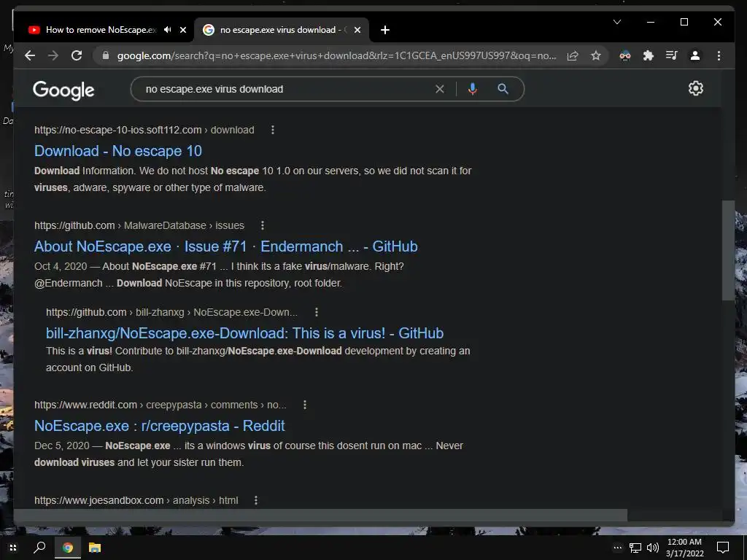The width and height of the screenshot is (747, 560).
Task: Clear the Google search box
Action: tap(440, 89)
